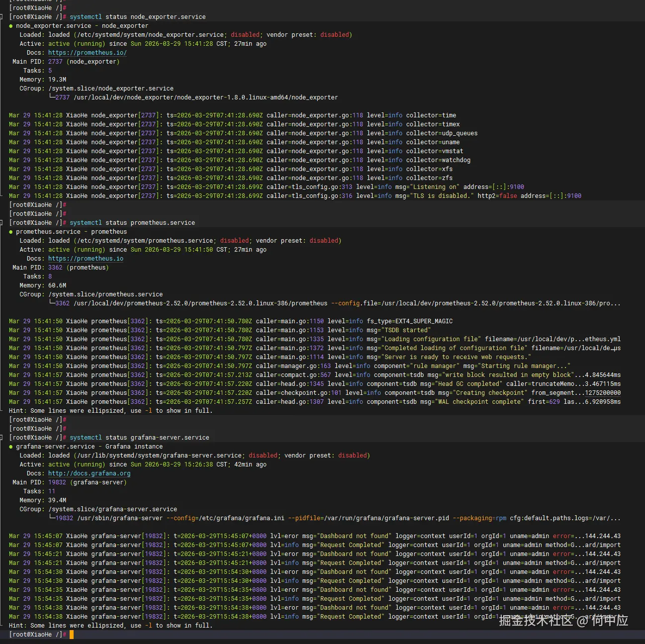Click the prometheus start time 15:41:50 CST

[206, 250]
